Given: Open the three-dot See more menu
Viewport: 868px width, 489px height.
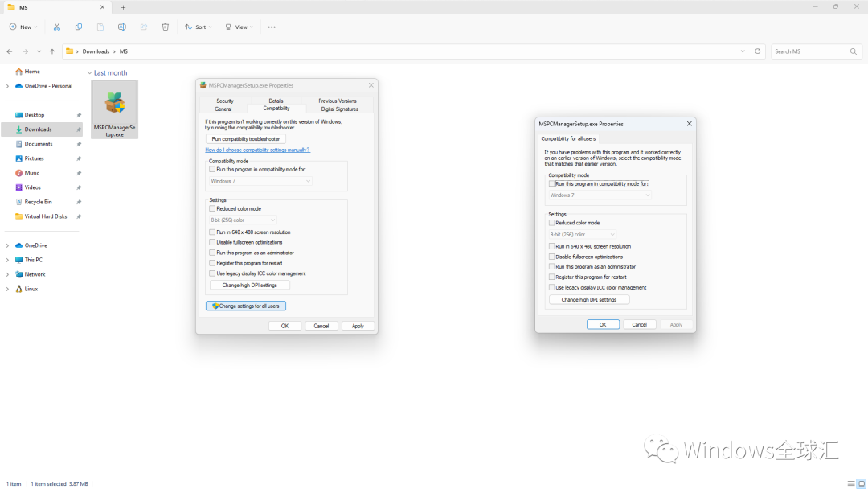Looking at the screenshot, I should point(272,27).
